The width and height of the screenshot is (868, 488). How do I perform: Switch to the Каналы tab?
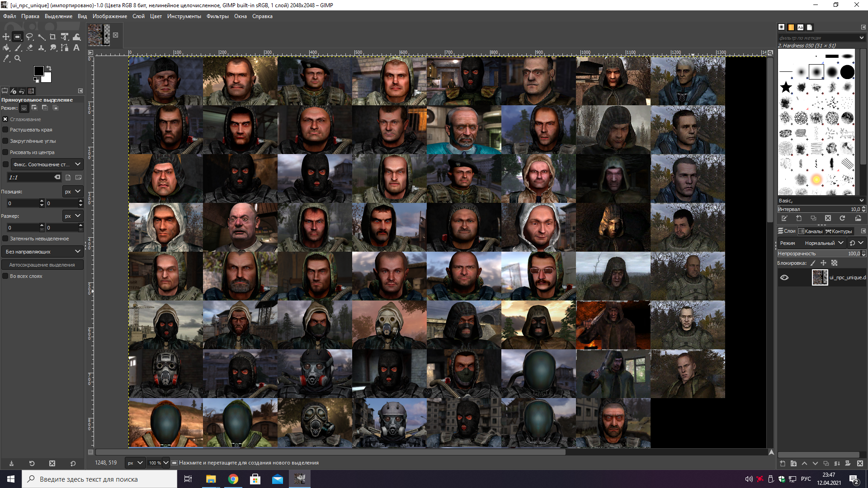click(x=811, y=231)
